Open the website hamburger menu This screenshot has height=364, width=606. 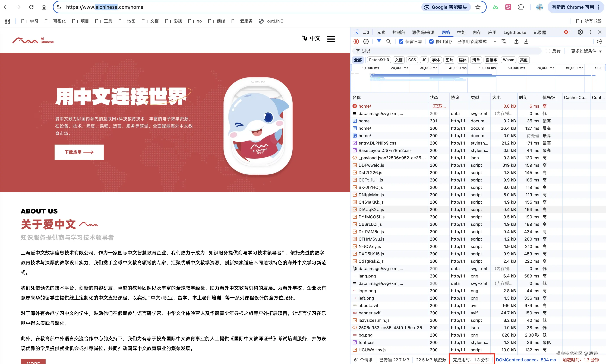(331, 39)
